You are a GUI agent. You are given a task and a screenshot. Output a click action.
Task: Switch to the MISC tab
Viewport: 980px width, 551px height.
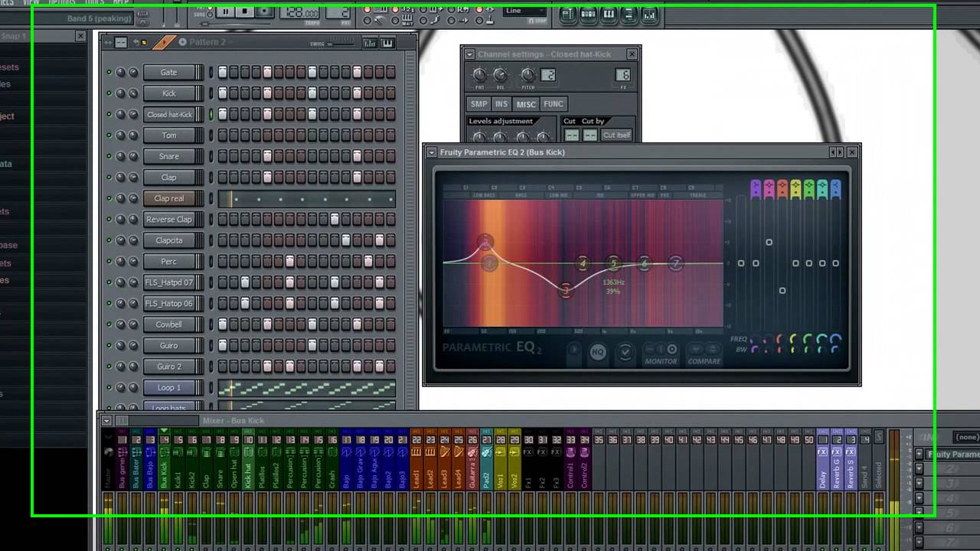pos(526,104)
